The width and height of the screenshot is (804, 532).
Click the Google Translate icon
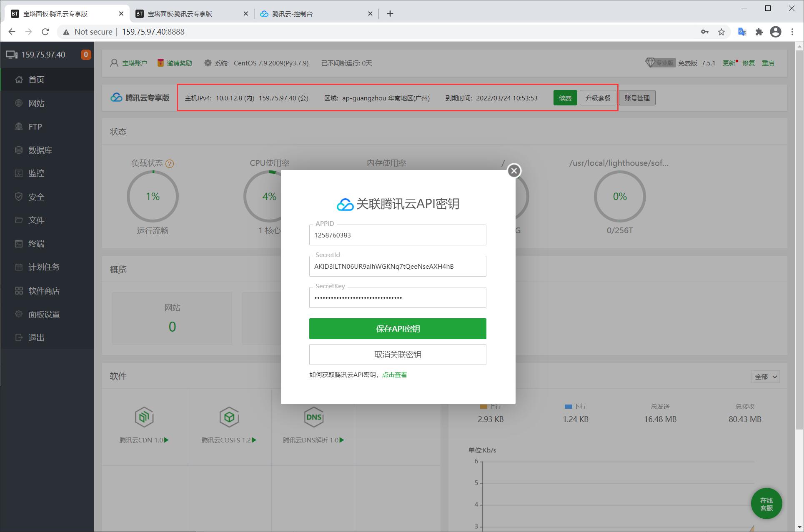(x=742, y=32)
